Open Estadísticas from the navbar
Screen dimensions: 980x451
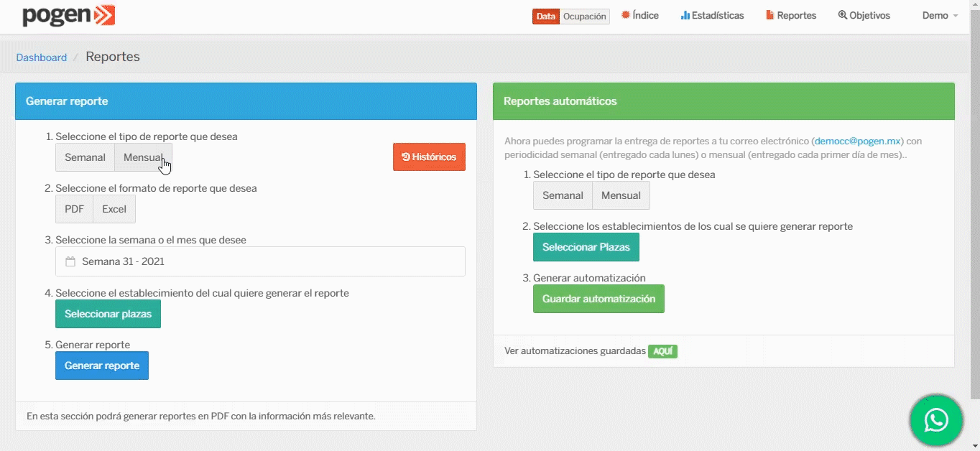pos(712,16)
